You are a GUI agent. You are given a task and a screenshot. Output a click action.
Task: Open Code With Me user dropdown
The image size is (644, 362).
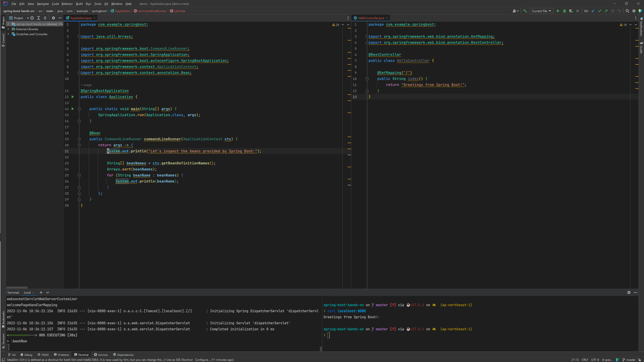515,11
